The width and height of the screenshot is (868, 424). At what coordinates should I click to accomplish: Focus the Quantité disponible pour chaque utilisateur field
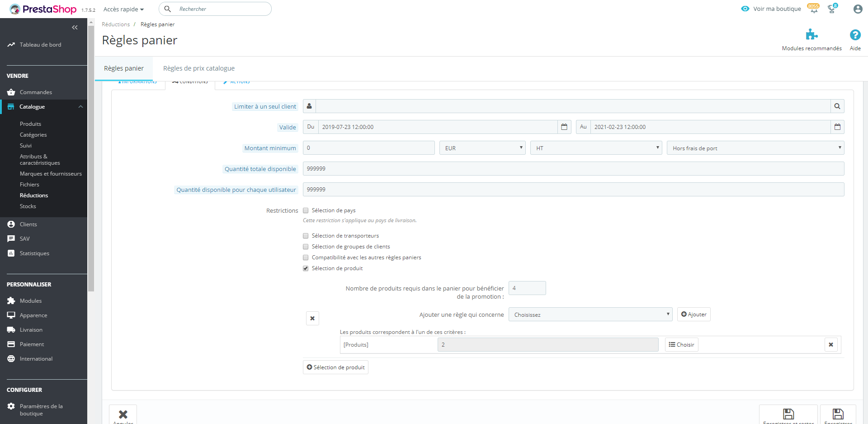pos(573,190)
